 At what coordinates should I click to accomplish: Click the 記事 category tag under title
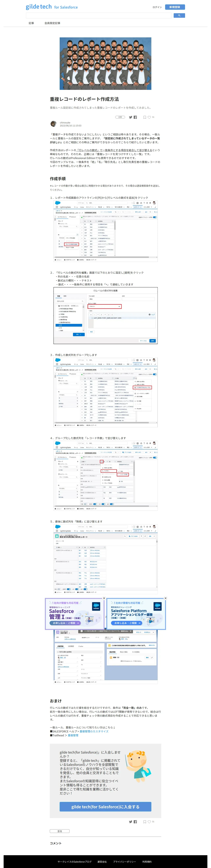click(x=120, y=117)
